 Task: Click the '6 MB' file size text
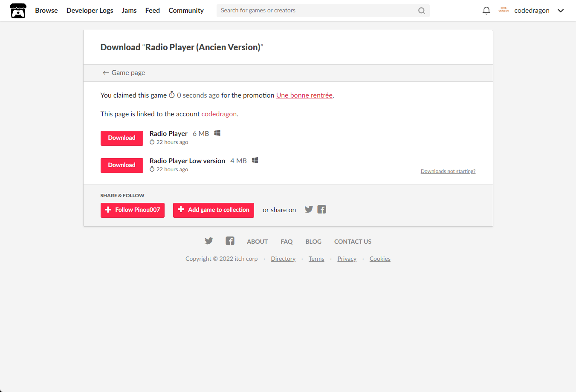[201, 134]
